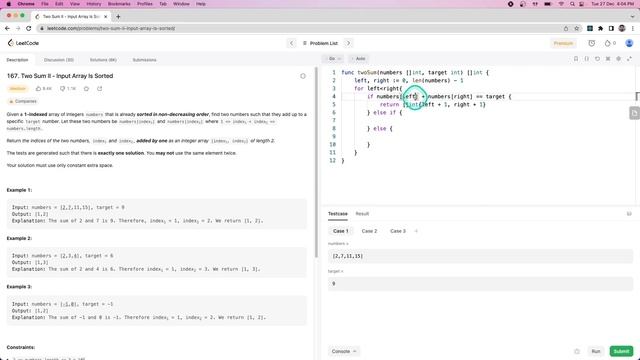Go back in browser
The height and width of the screenshot is (360, 640).
pyautogui.click(x=7, y=28)
